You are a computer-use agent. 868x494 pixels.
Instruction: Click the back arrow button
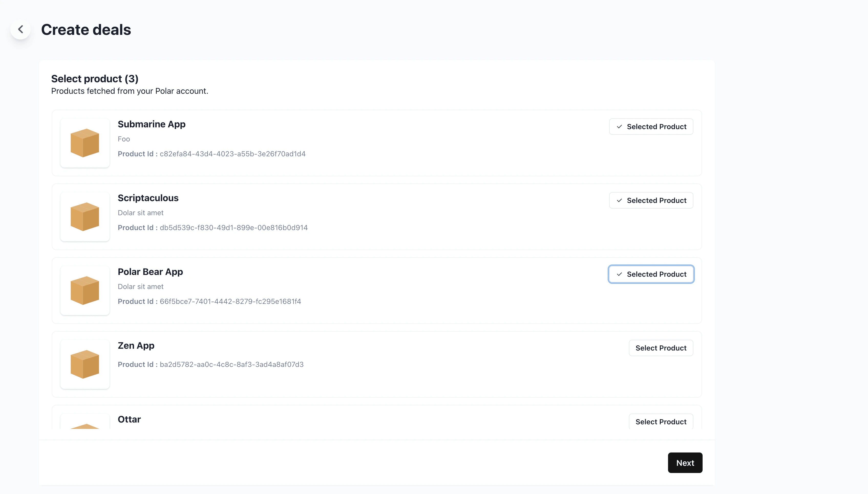pyautogui.click(x=21, y=29)
